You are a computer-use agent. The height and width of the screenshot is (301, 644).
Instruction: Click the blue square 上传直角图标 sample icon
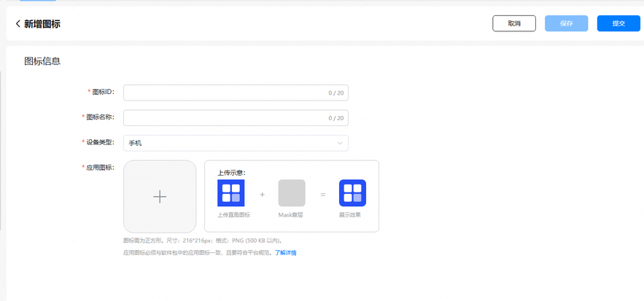pos(231,193)
